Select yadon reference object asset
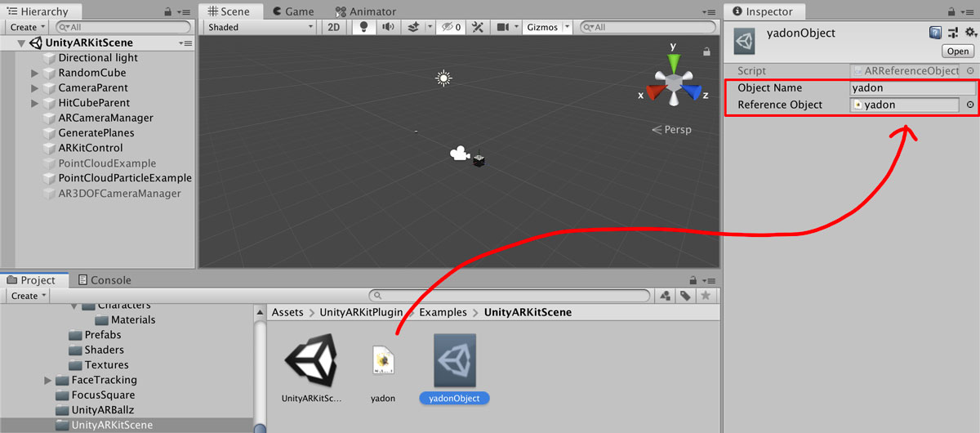Screen dimensions: 980x433 [383, 360]
